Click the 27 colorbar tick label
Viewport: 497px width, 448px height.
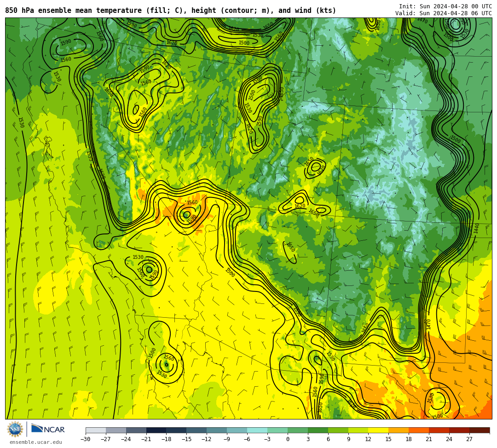pos(469,439)
